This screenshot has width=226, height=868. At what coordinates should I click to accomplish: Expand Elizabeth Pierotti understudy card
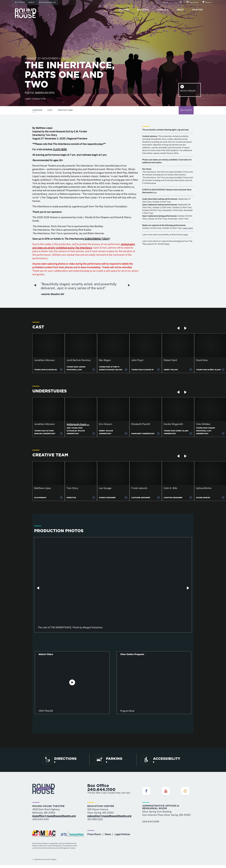158,434
